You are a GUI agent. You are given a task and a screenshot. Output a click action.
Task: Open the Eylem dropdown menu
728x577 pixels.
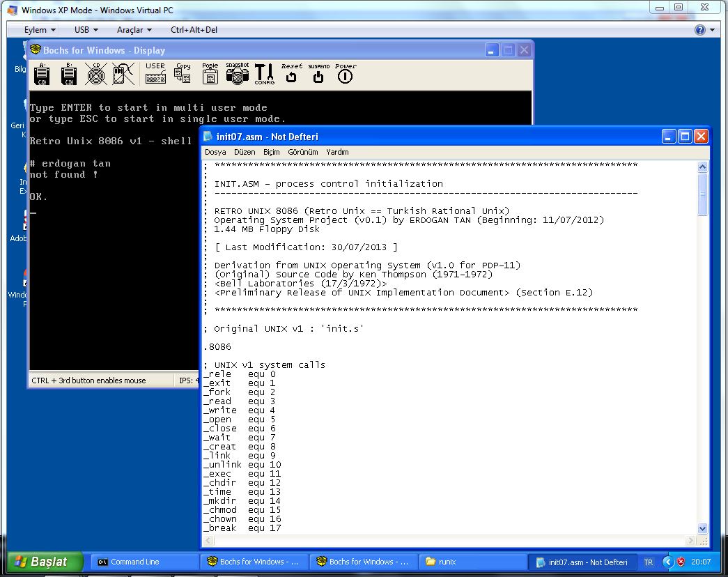pos(40,30)
